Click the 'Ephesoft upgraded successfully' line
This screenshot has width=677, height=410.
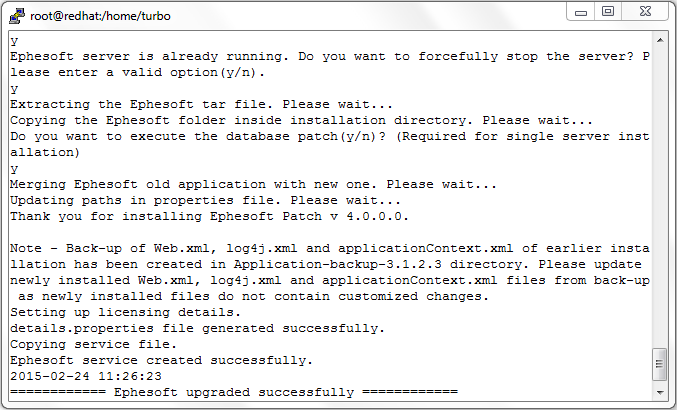[x=234, y=392]
